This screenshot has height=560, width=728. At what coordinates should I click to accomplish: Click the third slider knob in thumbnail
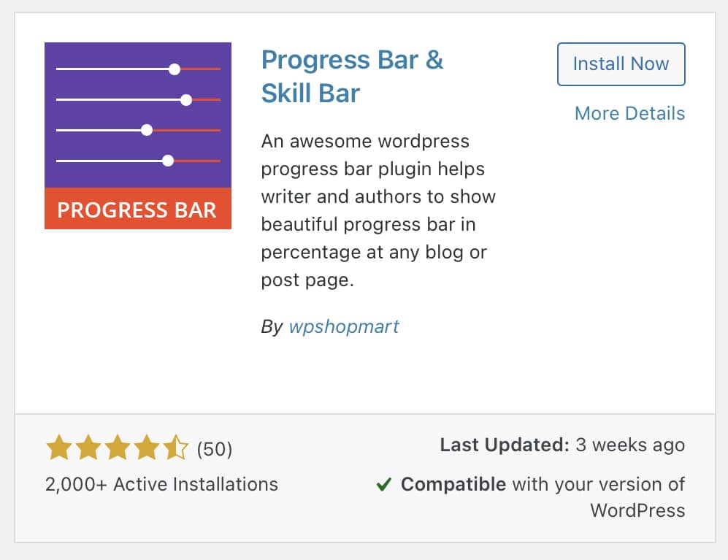point(147,130)
